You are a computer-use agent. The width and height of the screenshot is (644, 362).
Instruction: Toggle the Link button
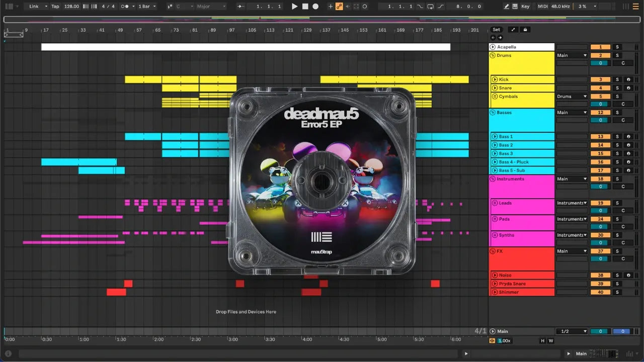(x=34, y=7)
